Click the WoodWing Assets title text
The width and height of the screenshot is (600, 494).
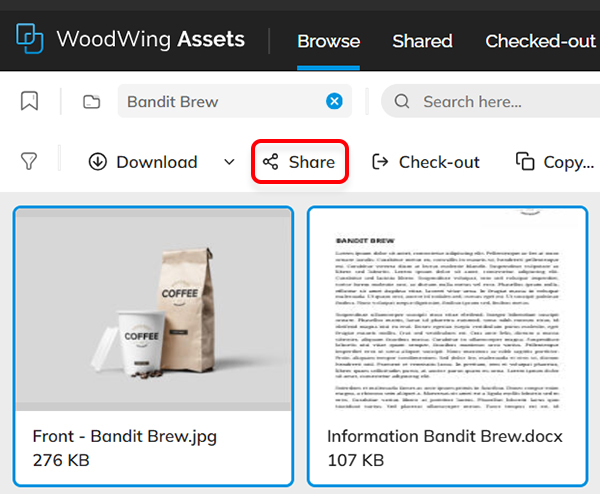tap(151, 39)
